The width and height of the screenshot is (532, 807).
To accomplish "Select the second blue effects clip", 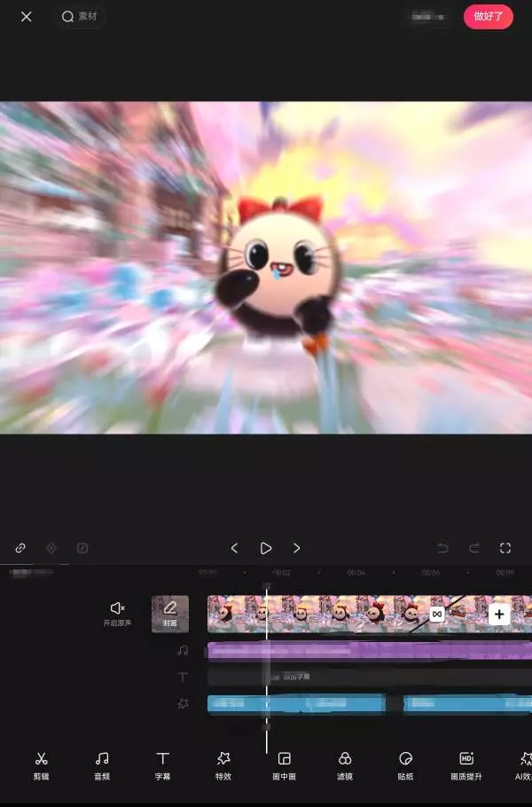I will click(467, 703).
